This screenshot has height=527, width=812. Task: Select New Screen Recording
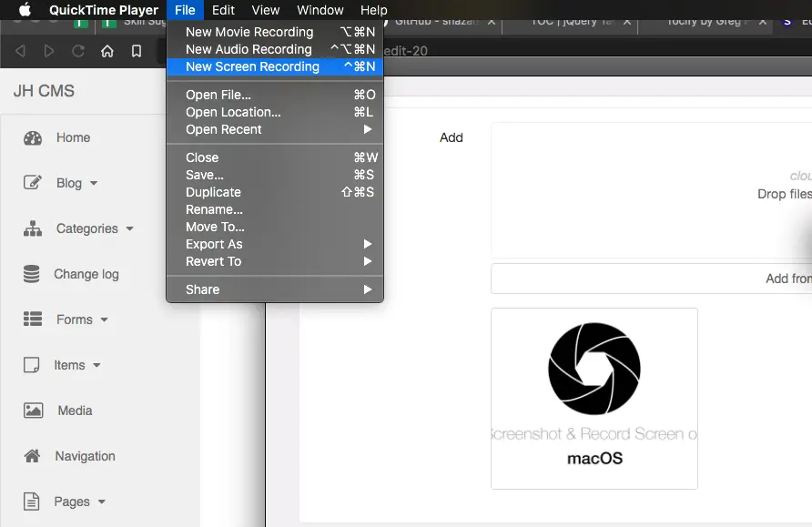tap(275, 66)
